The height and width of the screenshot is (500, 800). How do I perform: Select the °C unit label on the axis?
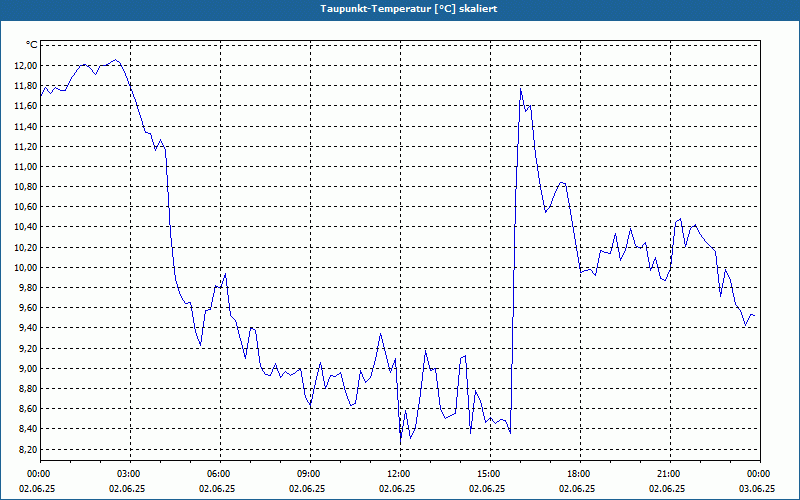(31, 45)
